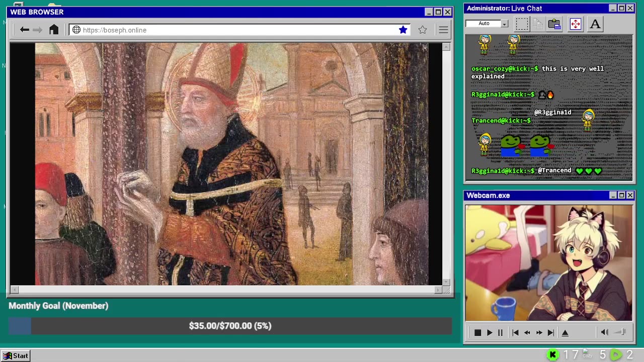Image resolution: width=644 pixels, height=362 pixels.
Task: Click the Trancend@kick username in chat
Action: pos(501,121)
